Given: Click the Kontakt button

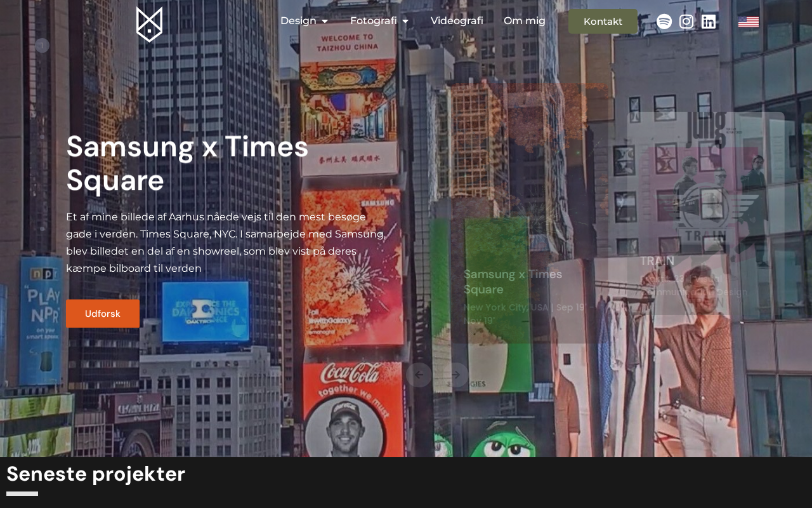Looking at the screenshot, I should pos(603,22).
